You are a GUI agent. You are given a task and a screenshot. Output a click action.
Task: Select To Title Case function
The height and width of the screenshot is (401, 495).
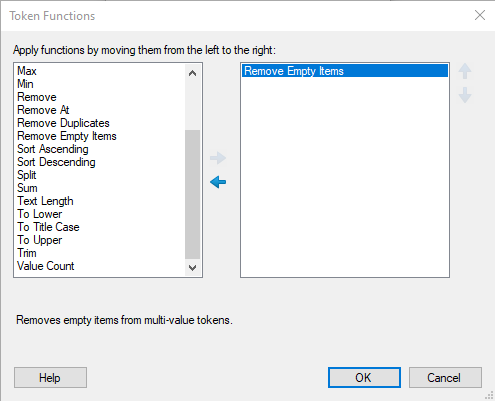coord(48,227)
